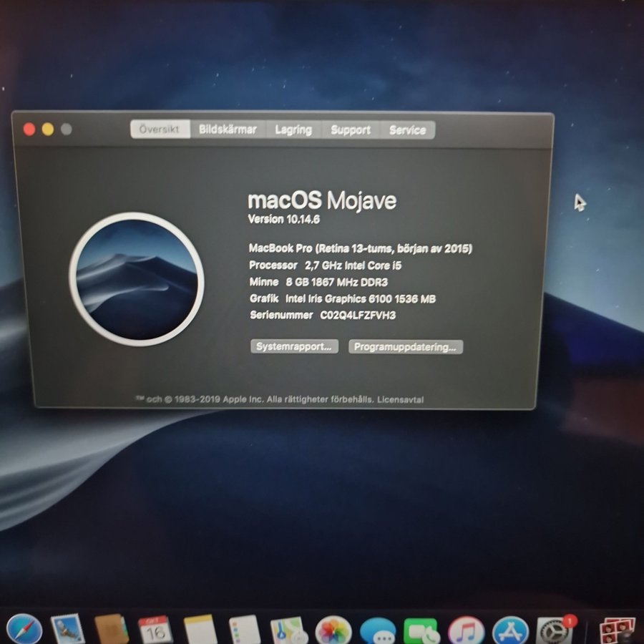
Task: Open the Contacts app icon
Action: pos(112,630)
